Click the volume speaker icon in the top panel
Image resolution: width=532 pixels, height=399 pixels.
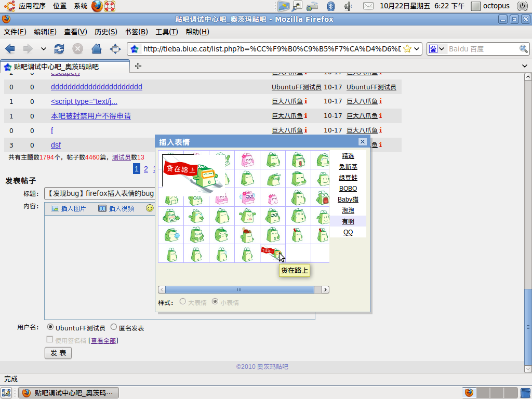click(348, 6)
